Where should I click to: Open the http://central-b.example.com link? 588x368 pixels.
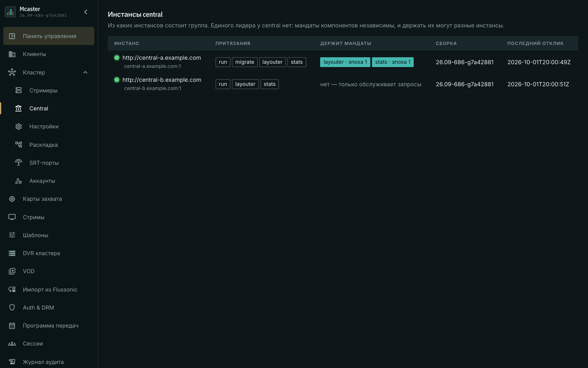click(161, 80)
